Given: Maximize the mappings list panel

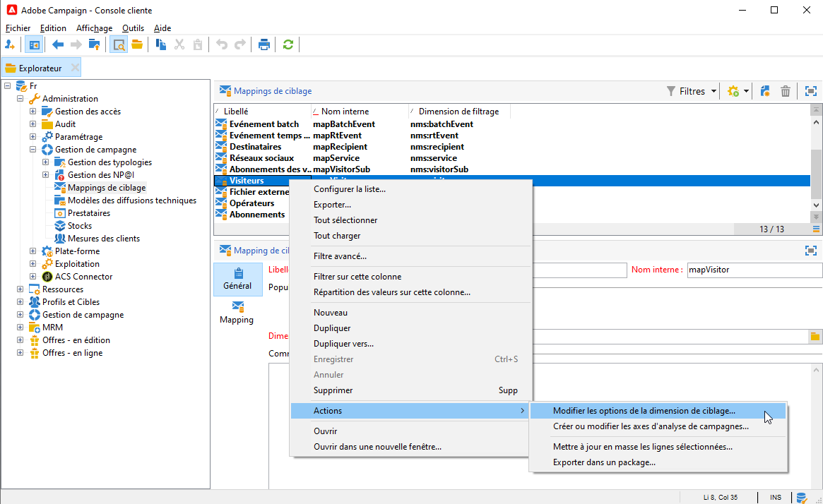Looking at the screenshot, I should (810, 91).
